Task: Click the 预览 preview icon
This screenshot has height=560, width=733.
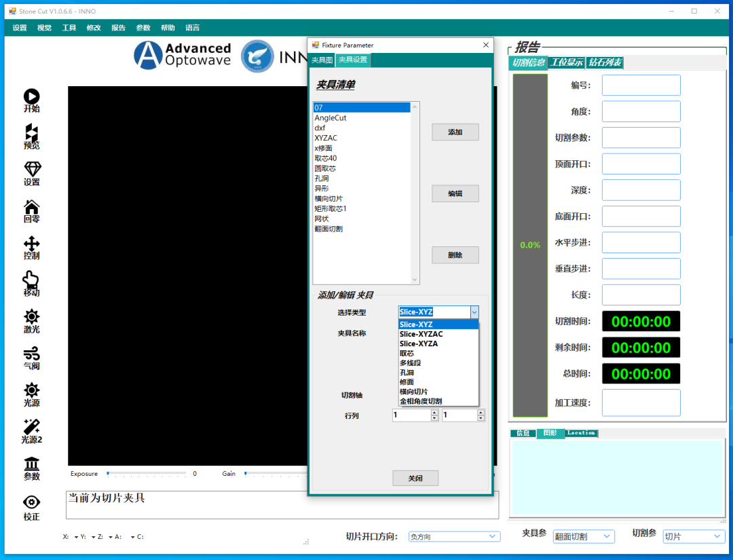Action: [x=31, y=133]
